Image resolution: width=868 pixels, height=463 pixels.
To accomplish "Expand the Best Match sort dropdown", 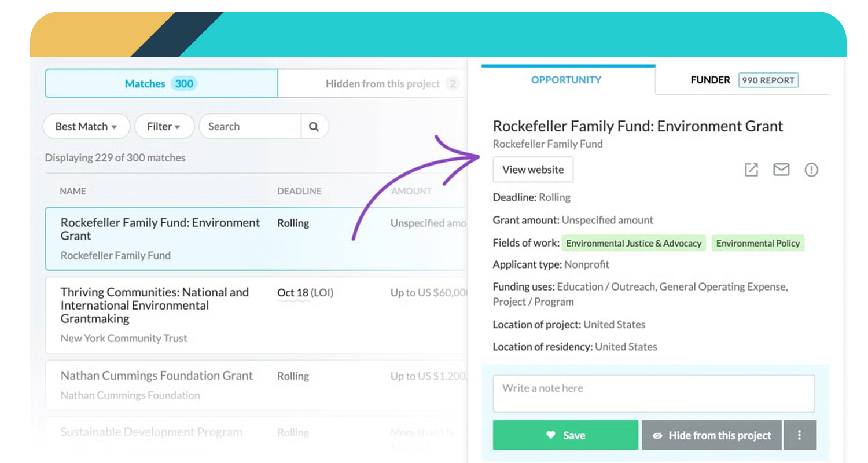I will point(86,127).
